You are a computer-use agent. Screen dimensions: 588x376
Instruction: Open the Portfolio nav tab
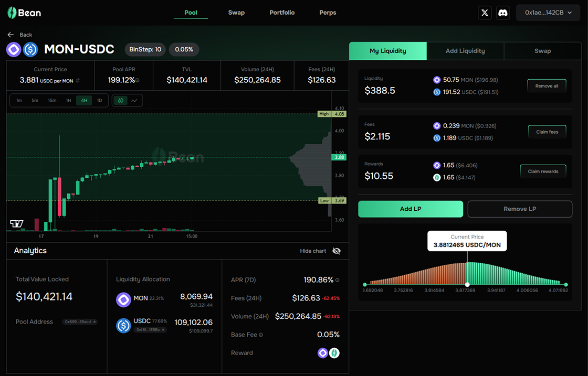pyautogui.click(x=282, y=13)
